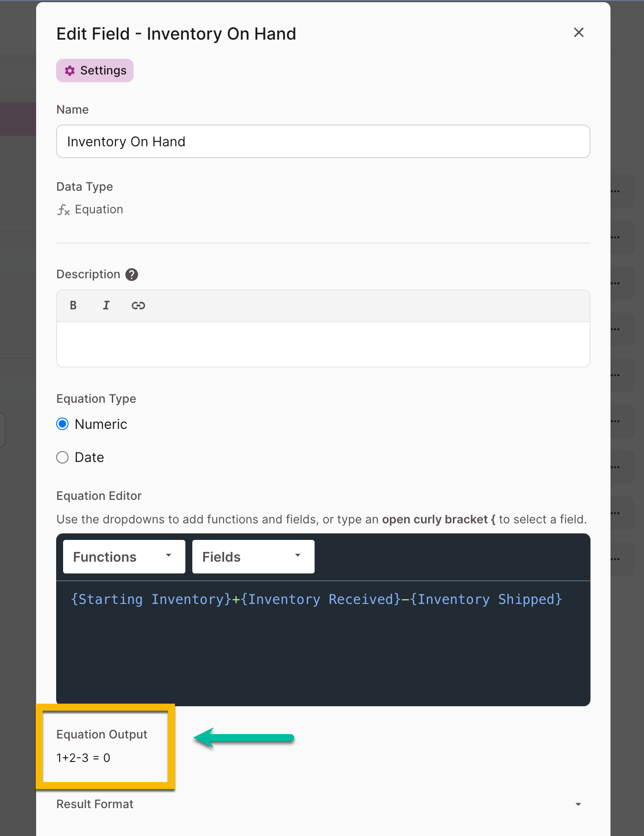This screenshot has width=644, height=836.
Task: Open the Functions dropdown
Action: (124, 557)
